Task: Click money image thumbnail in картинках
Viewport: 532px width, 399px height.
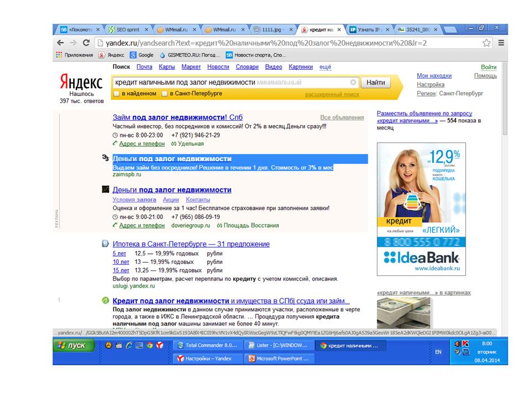Action: point(403,313)
